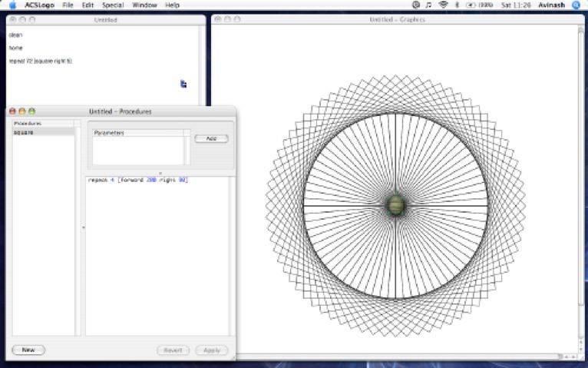Click the Apply button
Screen dimensions: 588x368
click(x=212, y=350)
